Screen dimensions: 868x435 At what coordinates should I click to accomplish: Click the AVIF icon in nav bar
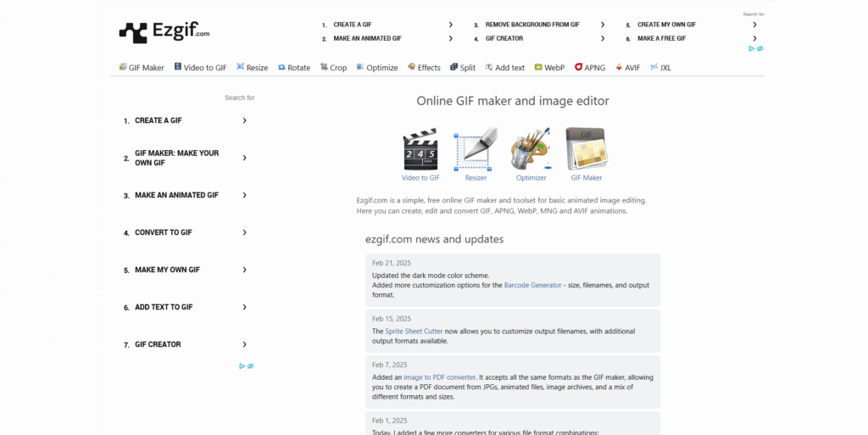619,67
